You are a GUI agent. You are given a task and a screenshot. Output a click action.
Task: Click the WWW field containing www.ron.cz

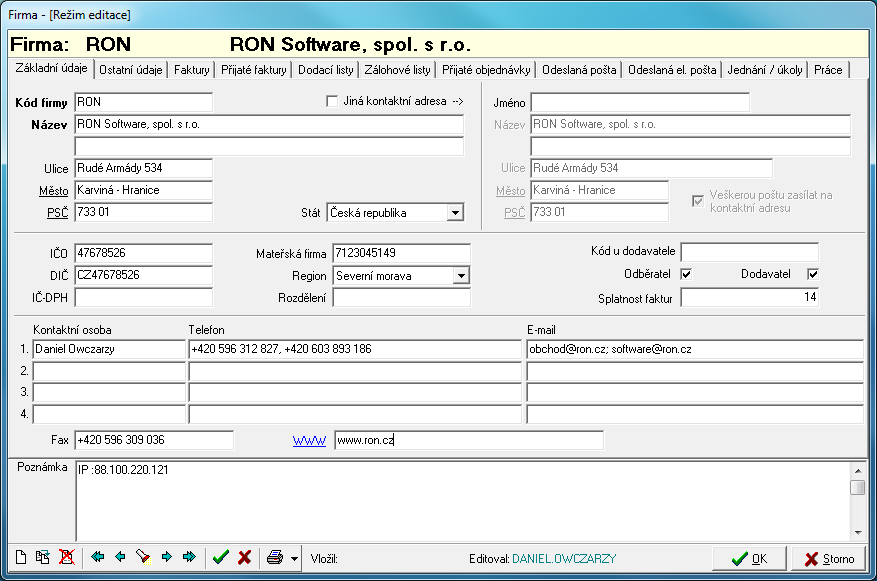point(469,440)
